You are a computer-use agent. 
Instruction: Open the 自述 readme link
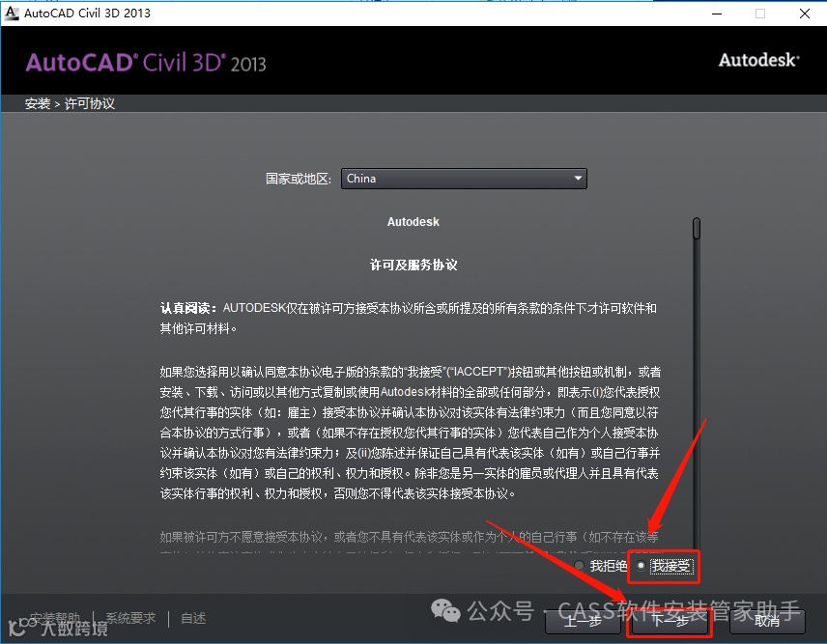193,618
